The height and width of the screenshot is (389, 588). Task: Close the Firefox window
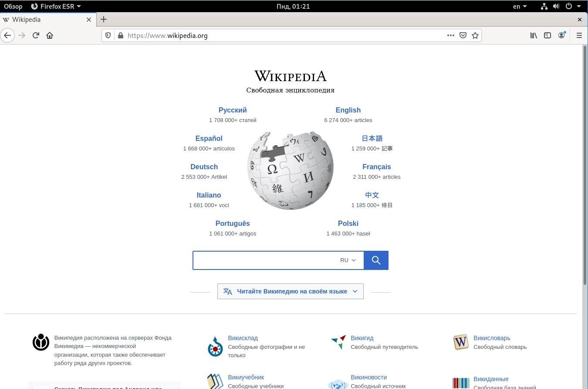[x=579, y=20]
